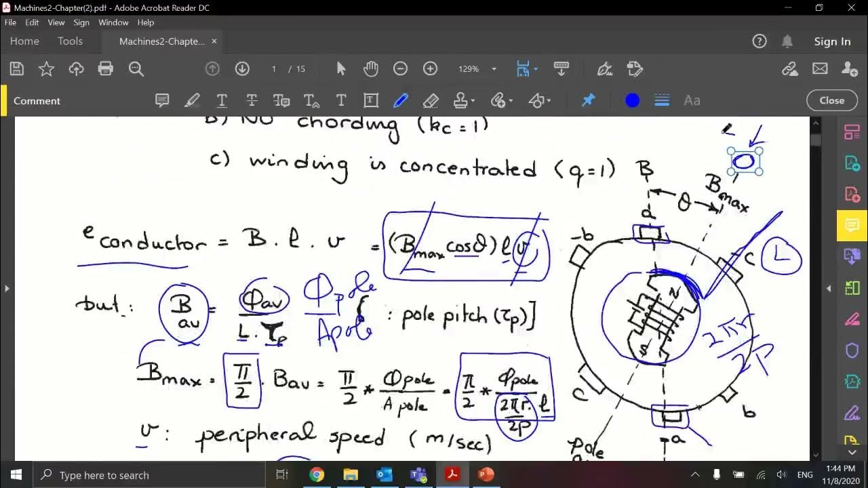Select the Add text box tool
The width and height of the screenshot is (868, 488).
[371, 100]
